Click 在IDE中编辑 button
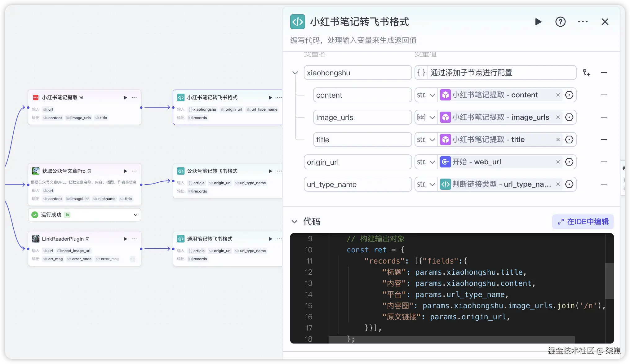This screenshot has width=630, height=364. (x=583, y=222)
